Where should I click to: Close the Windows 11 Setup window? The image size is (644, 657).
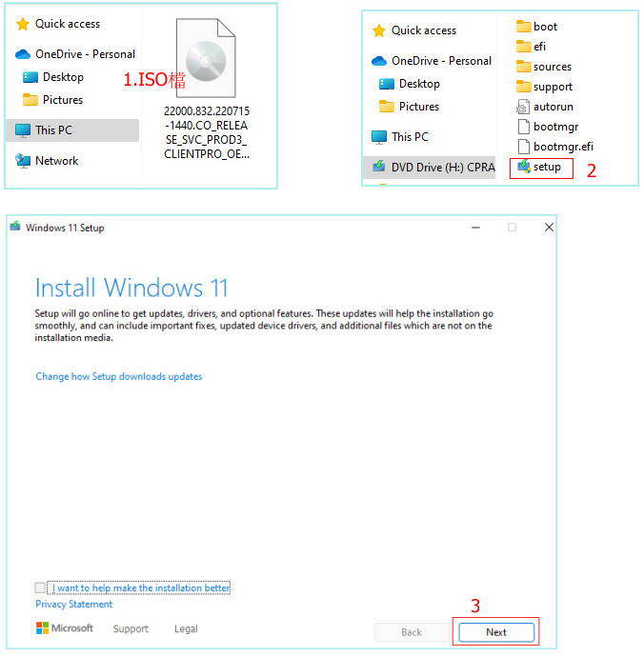(549, 228)
